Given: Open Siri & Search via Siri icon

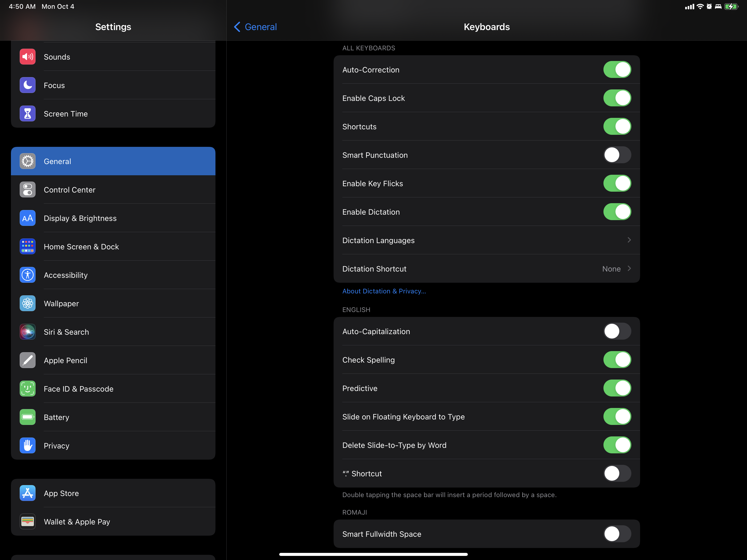Looking at the screenshot, I should (x=27, y=332).
